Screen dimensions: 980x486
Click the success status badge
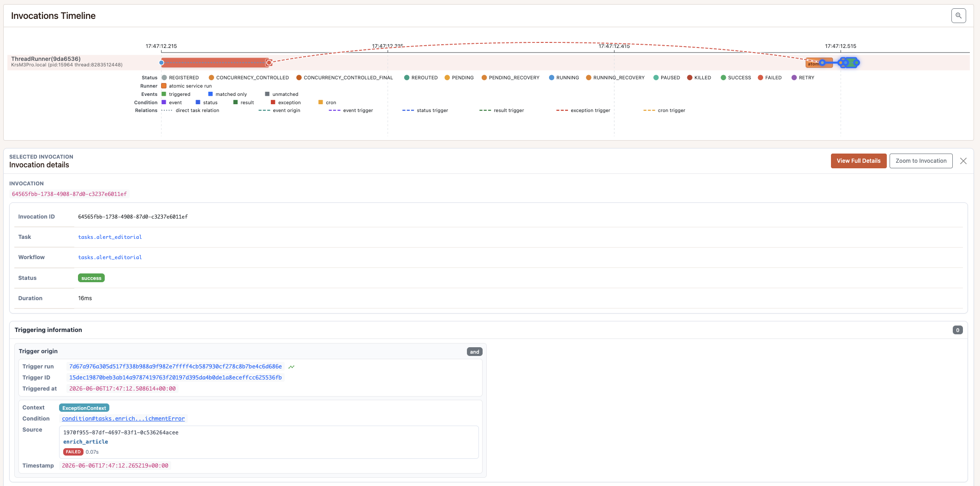[91, 278]
